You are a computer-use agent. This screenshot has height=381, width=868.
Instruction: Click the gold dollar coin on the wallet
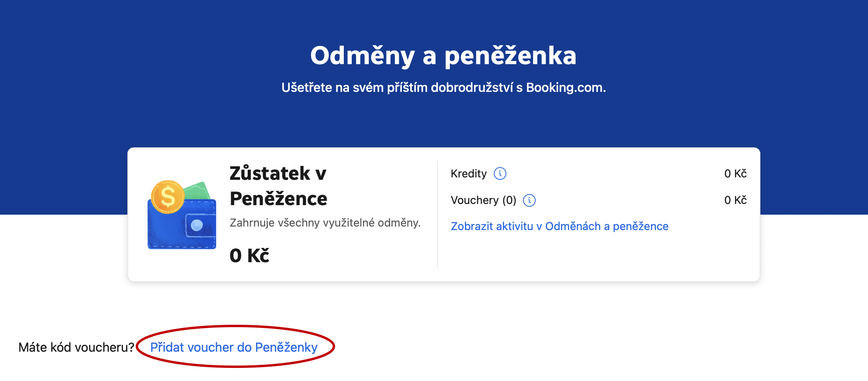click(167, 197)
